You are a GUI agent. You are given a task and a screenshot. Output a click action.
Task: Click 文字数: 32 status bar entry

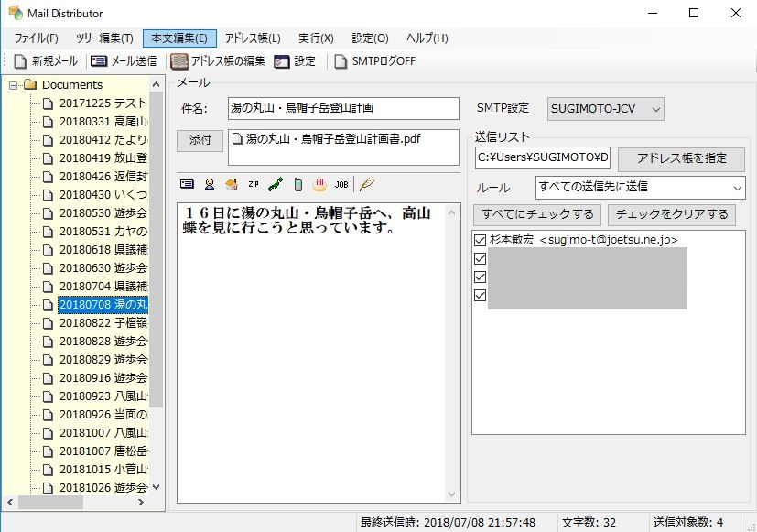[589, 523]
